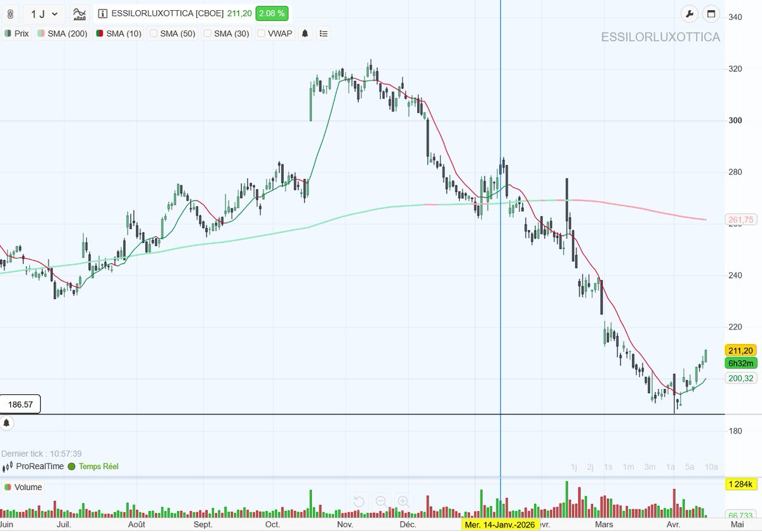Click the 261,75 SMA 200 value tag
This screenshot has width=762, height=532.
tap(741, 220)
